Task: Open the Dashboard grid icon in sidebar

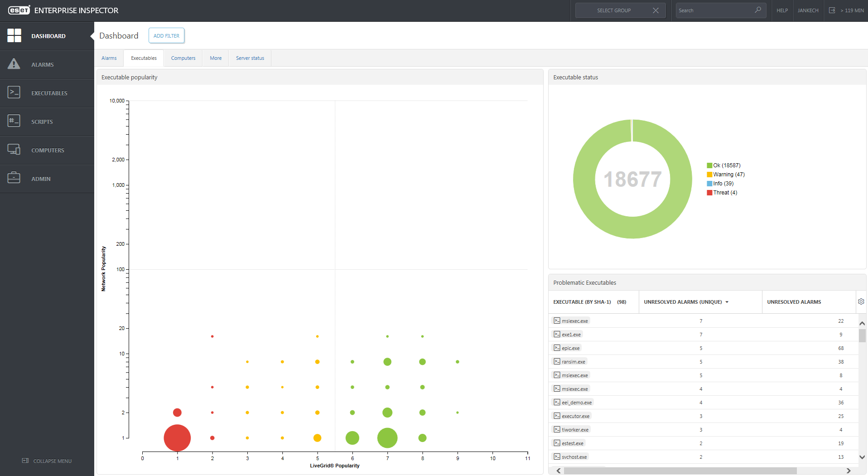Action: 14,35
